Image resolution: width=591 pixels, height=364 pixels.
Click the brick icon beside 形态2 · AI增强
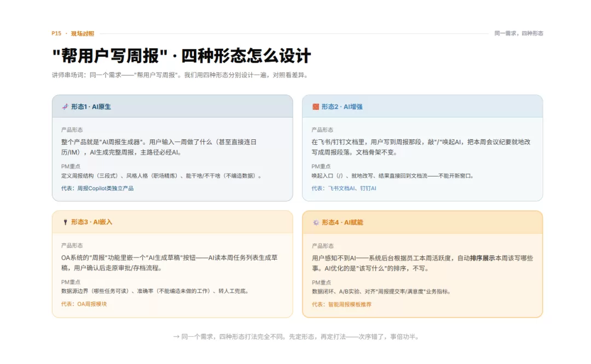tap(316, 107)
